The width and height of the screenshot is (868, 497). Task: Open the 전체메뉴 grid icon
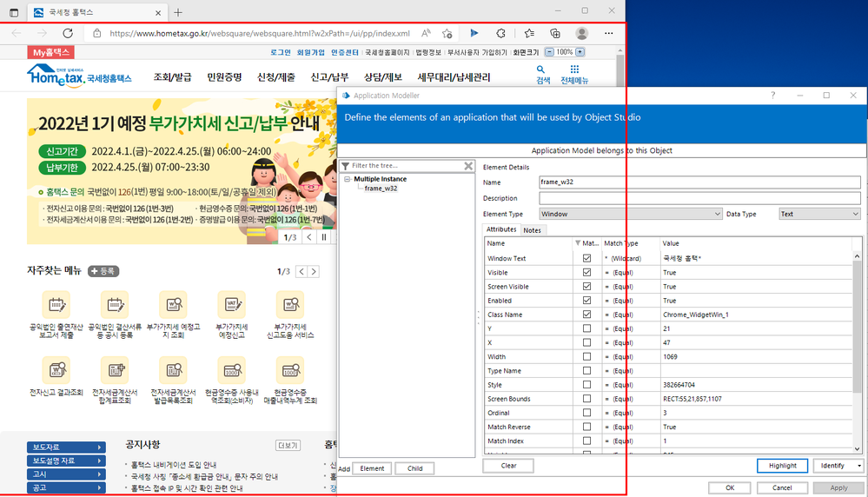573,70
